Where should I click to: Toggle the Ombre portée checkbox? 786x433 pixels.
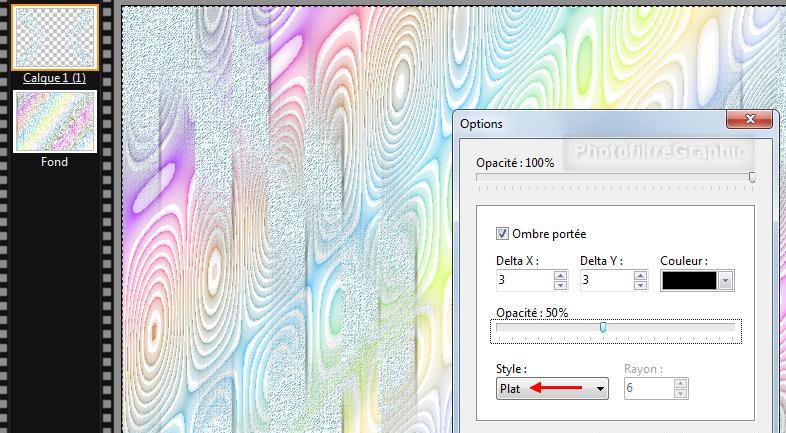coord(502,234)
